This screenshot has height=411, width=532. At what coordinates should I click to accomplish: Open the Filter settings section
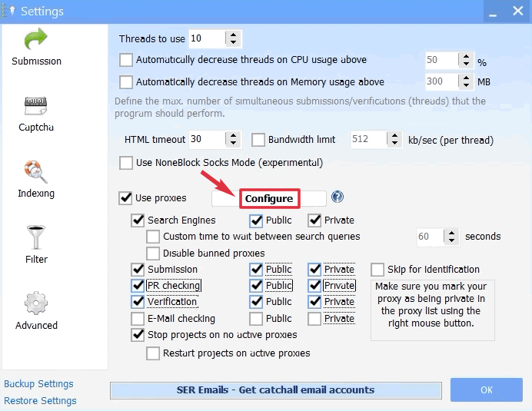click(36, 245)
